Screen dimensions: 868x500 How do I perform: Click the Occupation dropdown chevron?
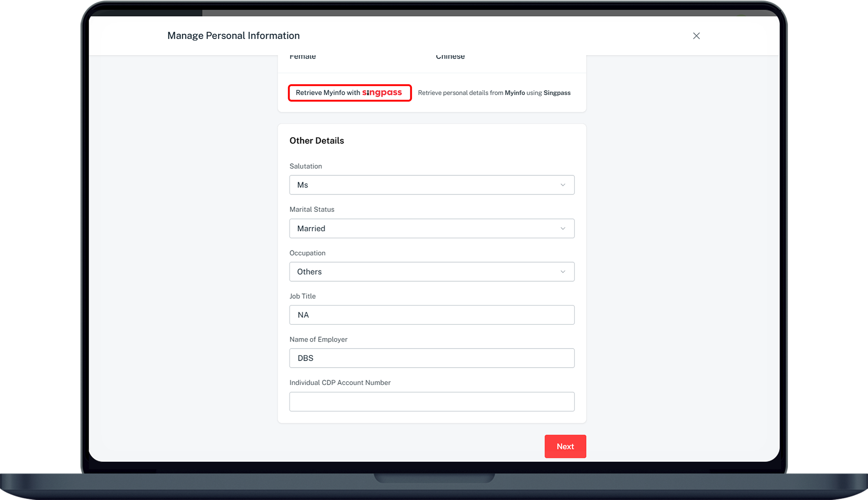click(563, 272)
